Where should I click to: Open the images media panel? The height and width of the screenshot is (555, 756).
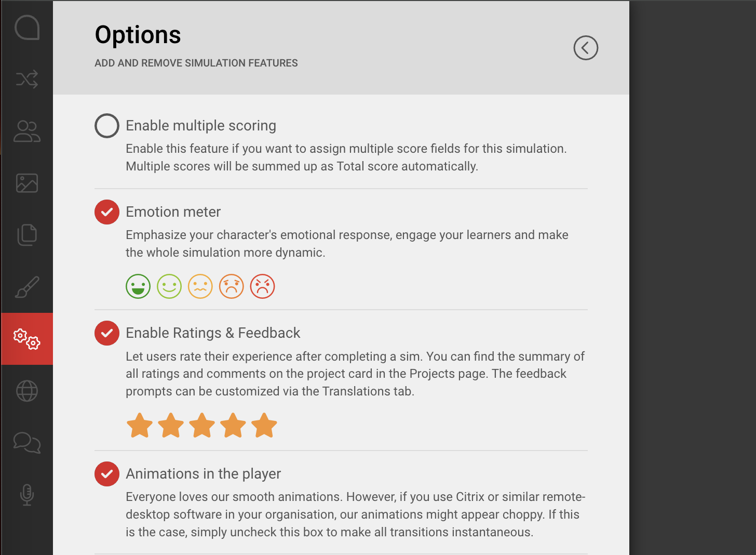(26, 183)
